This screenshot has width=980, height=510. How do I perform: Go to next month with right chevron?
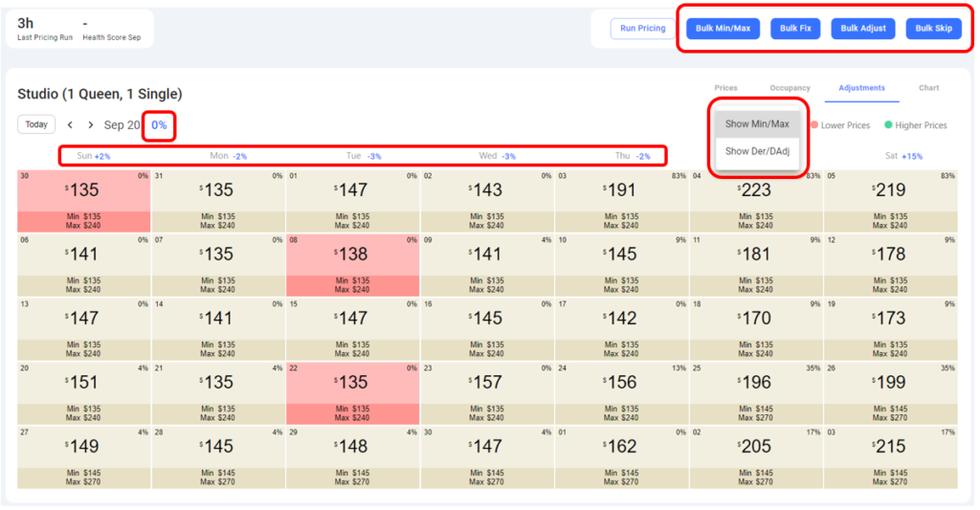pos(91,125)
